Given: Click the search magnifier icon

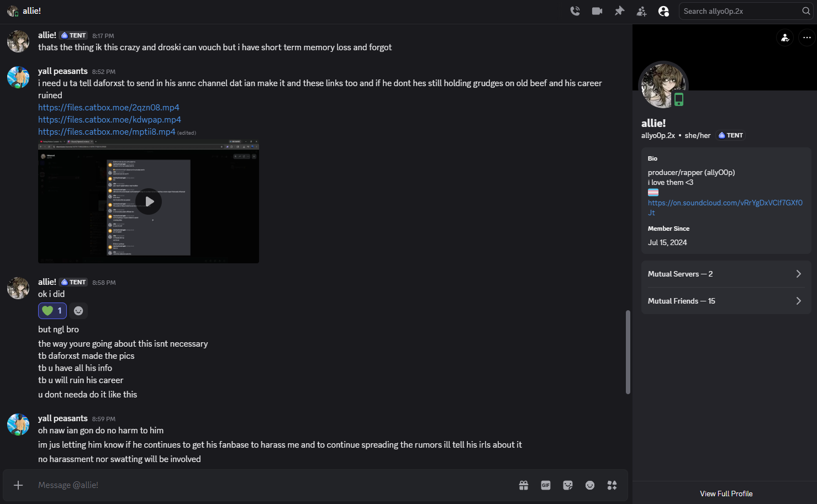Looking at the screenshot, I should click(806, 11).
